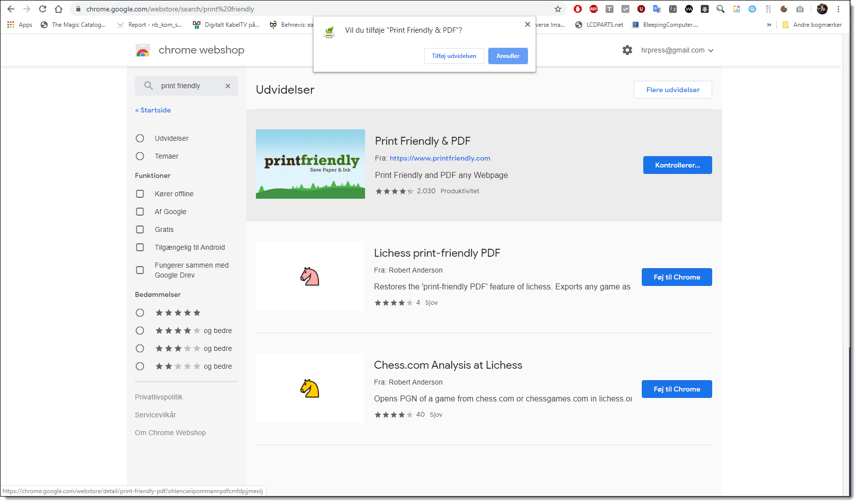This screenshot has width=858, height=504.
Task: Open the chrome webshop logo icon
Action: (x=143, y=50)
